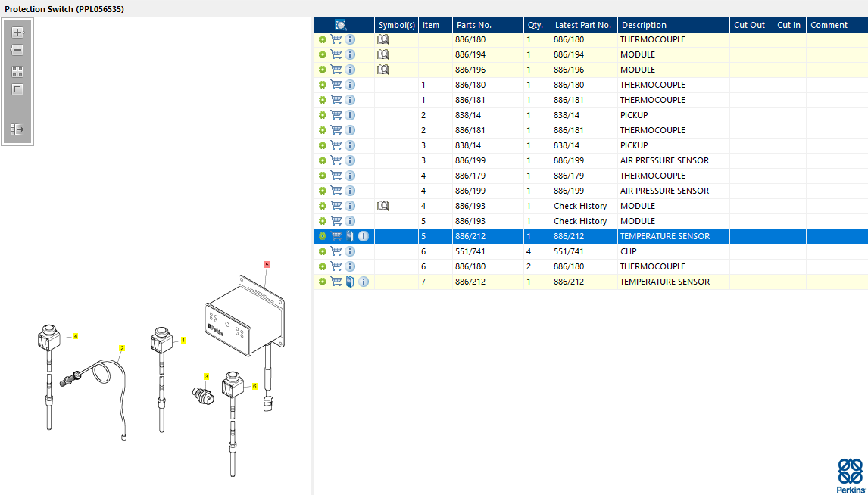Image resolution: width=868 pixels, height=495 pixels.
Task: Click the symbol icon in the 886/196 row
Action: pos(383,70)
